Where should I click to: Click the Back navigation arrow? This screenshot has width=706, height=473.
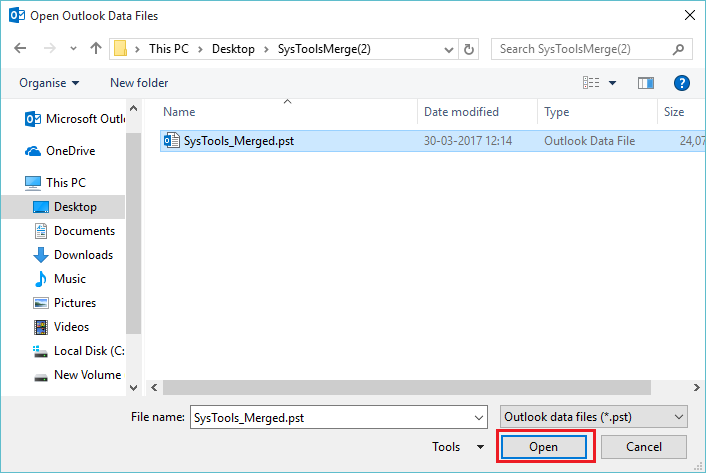tap(20, 48)
